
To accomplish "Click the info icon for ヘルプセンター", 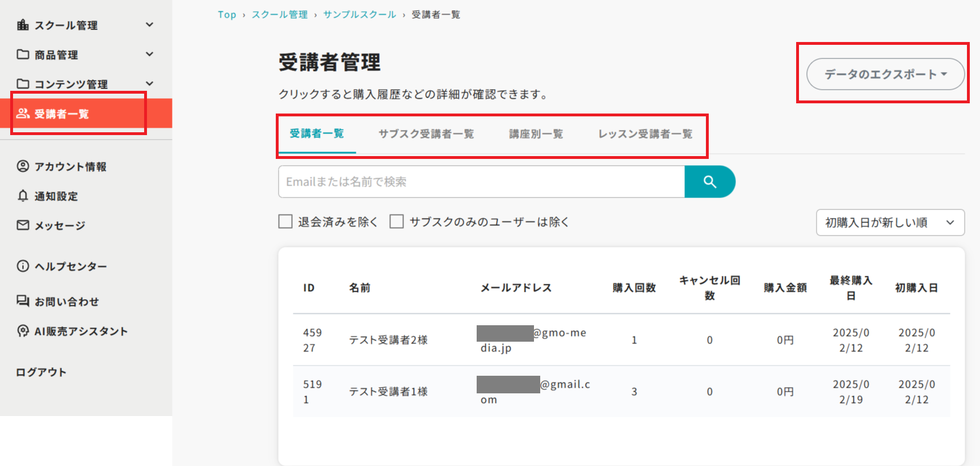I will tap(23, 266).
